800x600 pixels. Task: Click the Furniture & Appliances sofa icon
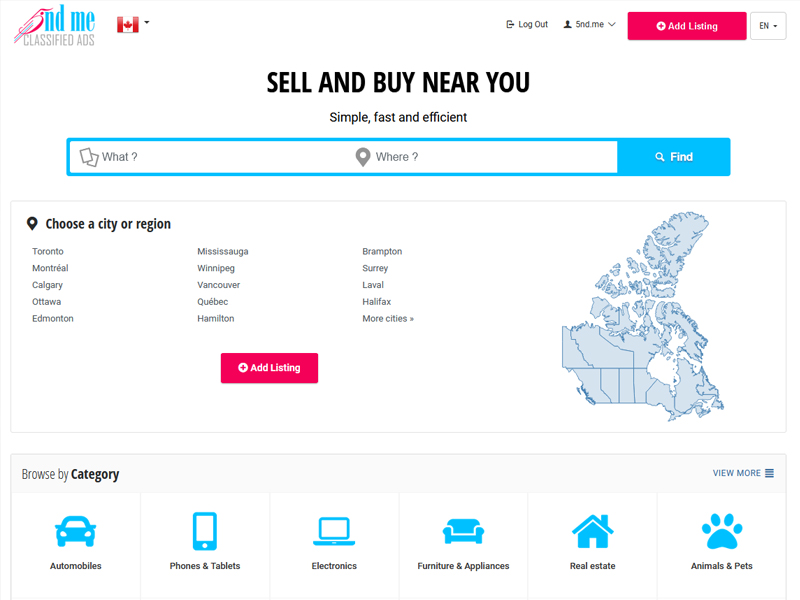coord(463,530)
